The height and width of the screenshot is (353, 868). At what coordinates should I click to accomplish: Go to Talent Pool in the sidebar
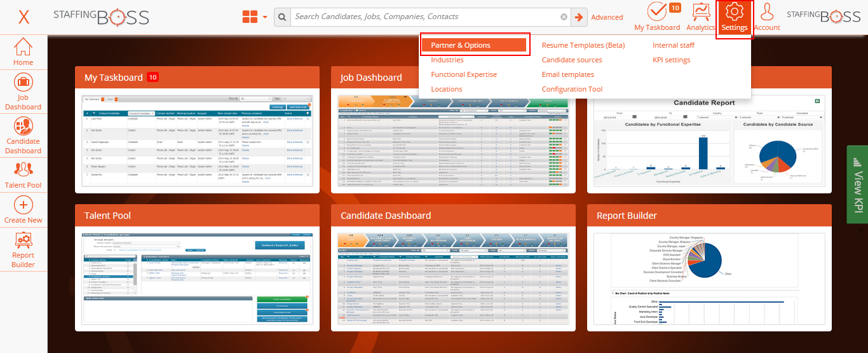pos(24,176)
